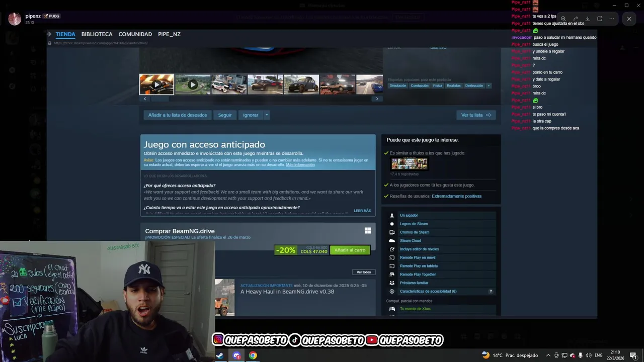The width and height of the screenshot is (644, 362).
Task: Click the Características de accesibilidad icon
Action: pos(392,291)
